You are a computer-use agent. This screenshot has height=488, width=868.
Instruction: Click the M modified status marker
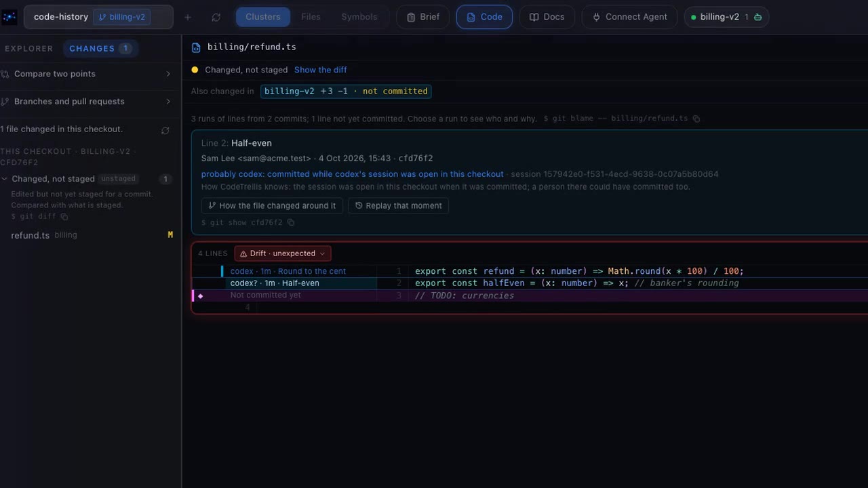170,235
